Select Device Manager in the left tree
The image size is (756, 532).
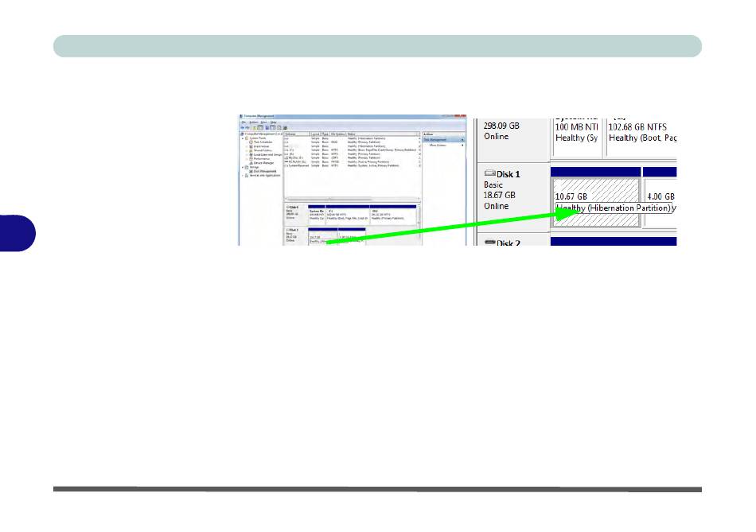[262, 163]
